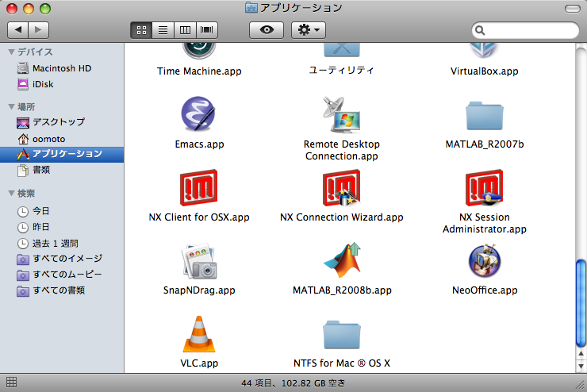Select Remote Desktop Connection.app icon
The width and height of the screenshot is (587, 392).
(x=341, y=114)
